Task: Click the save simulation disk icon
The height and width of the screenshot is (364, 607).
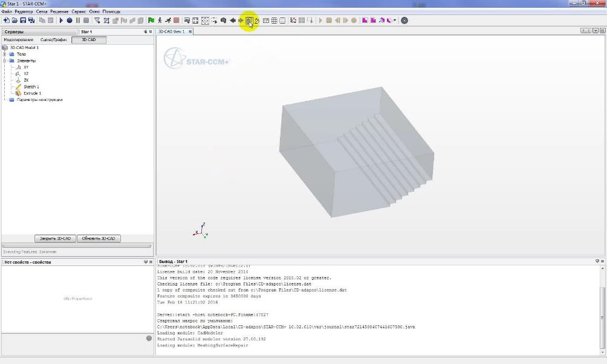Action: [x=23, y=21]
